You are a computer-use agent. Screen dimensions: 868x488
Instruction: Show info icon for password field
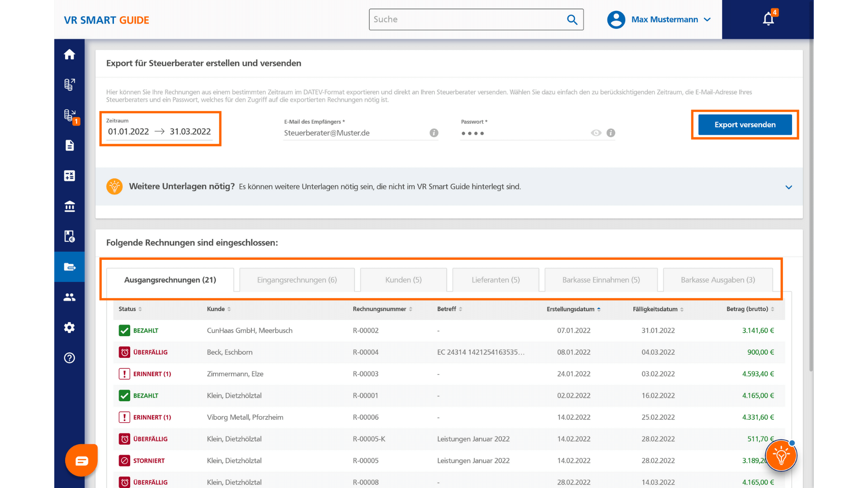coord(610,133)
